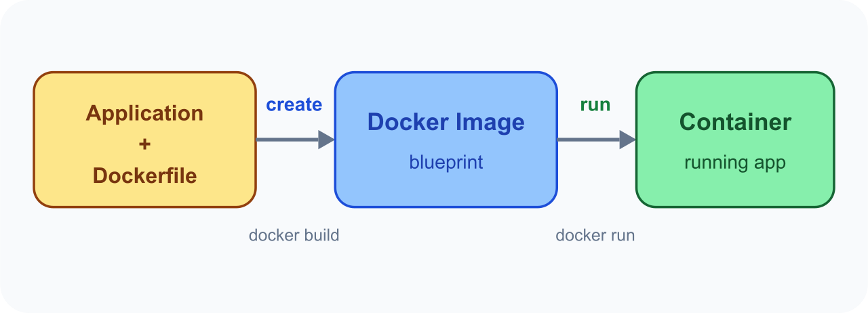This screenshot has width=868, height=313.
Task: Select the Docker Image blueprint box
Action: (446, 140)
